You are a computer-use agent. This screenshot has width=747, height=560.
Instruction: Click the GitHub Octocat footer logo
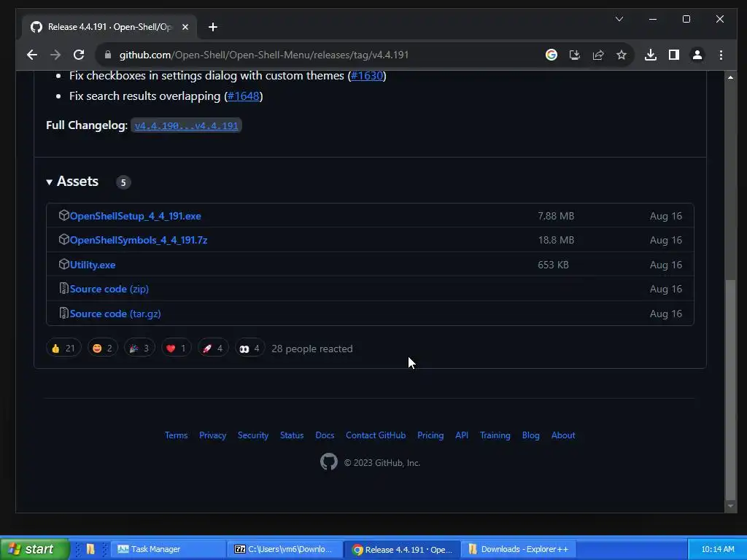pyautogui.click(x=329, y=462)
